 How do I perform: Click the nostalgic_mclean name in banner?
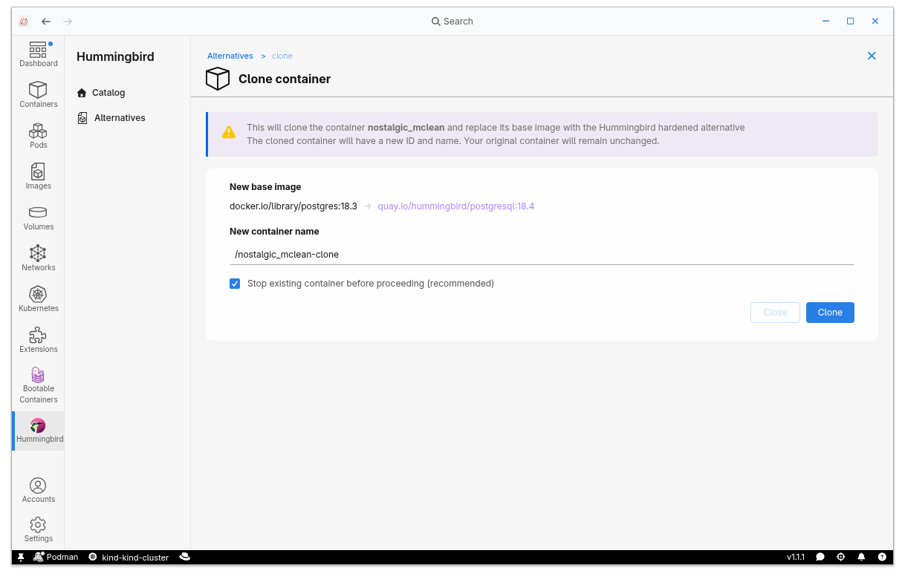406,128
